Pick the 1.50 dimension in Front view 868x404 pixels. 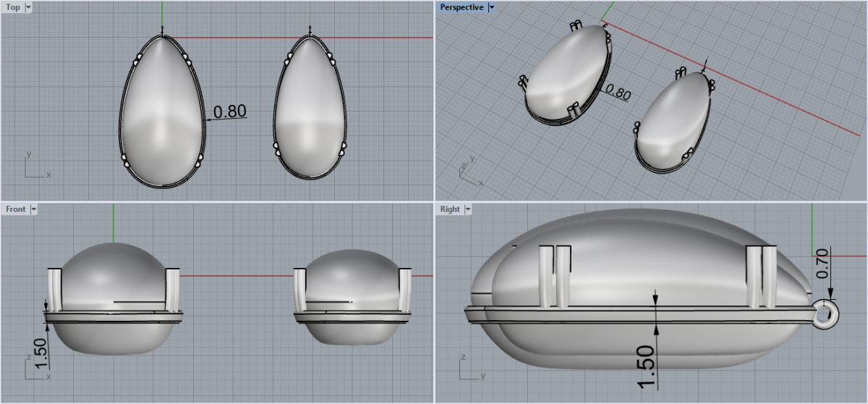[41, 351]
